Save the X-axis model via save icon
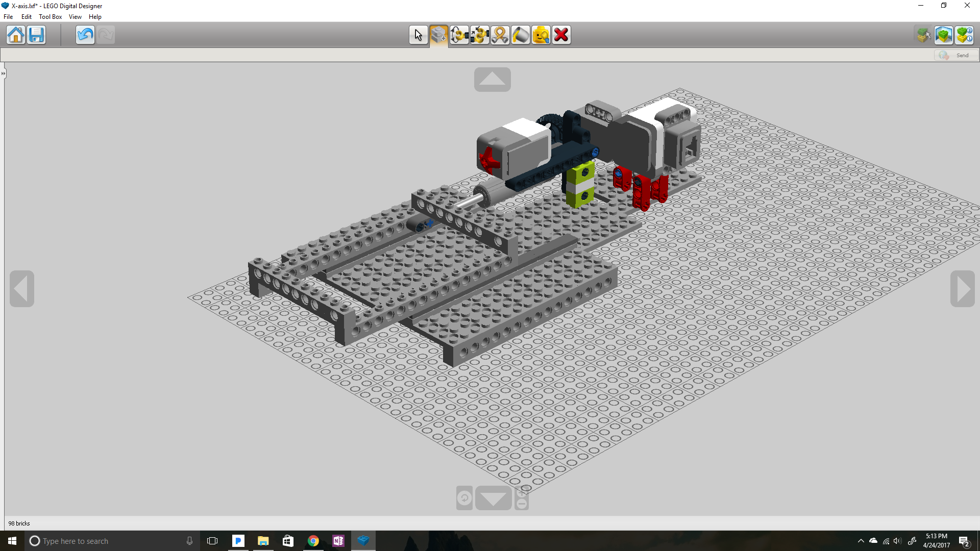This screenshot has width=980, height=551. coord(36,35)
